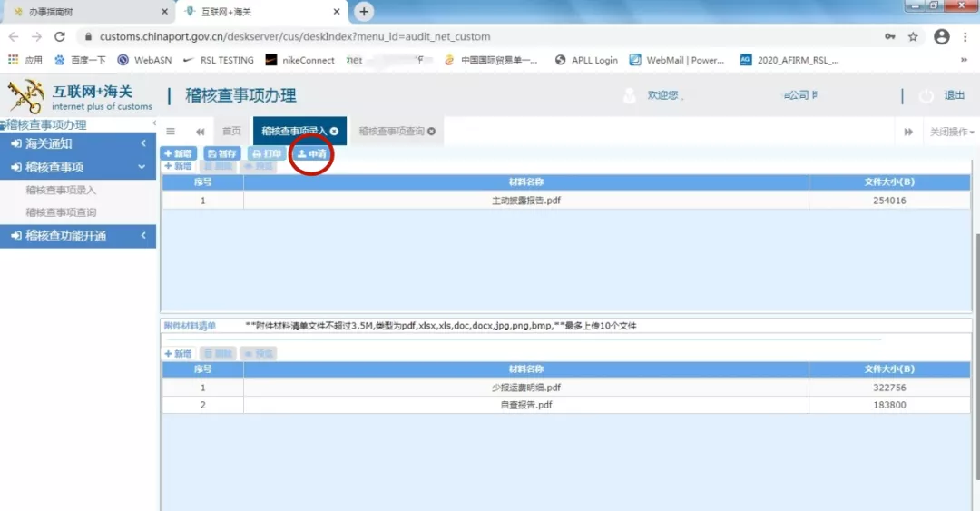980x511 pixels.
Task: Click the 打印 print toolbar button
Action: (266, 154)
